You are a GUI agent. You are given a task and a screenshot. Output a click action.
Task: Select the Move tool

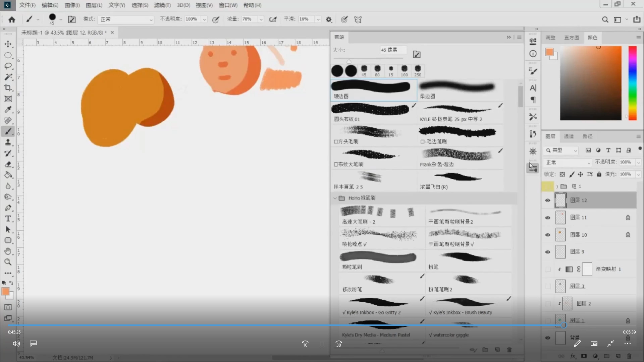click(x=8, y=44)
